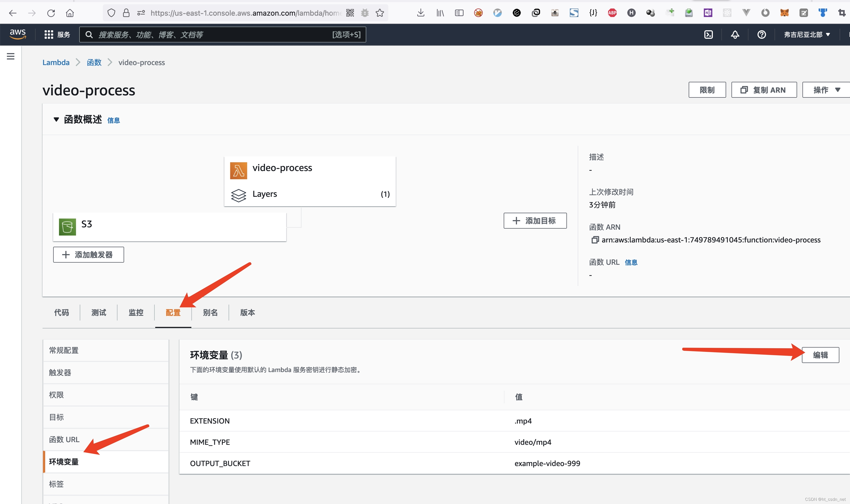Open the OneNote clipper extension
This screenshot has width=850, height=504.
coord(708,13)
